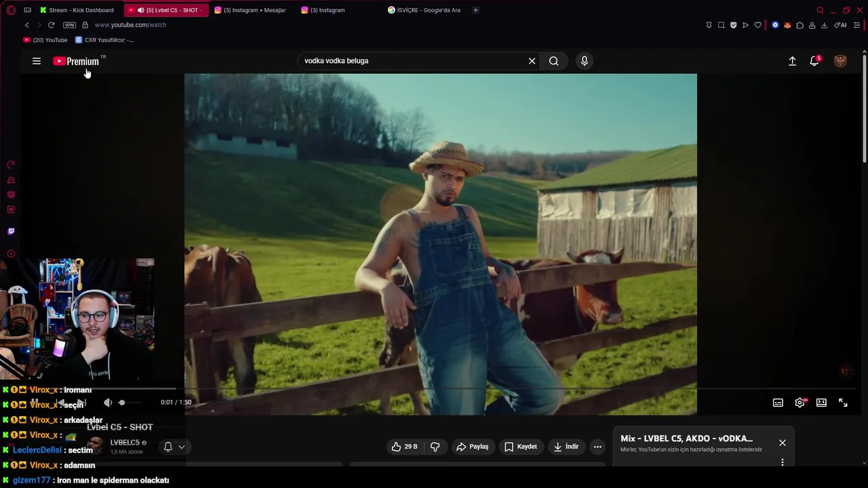Switch to Stream - Kick Dashboard tab
The width and height of the screenshot is (868, 488).
click(77, 10)
